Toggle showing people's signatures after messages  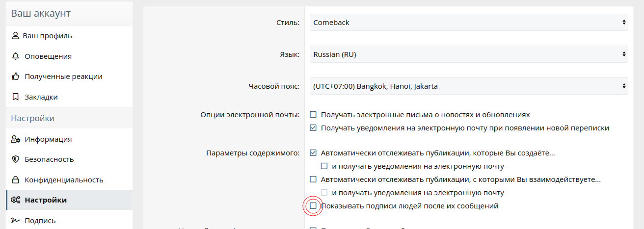313,206
